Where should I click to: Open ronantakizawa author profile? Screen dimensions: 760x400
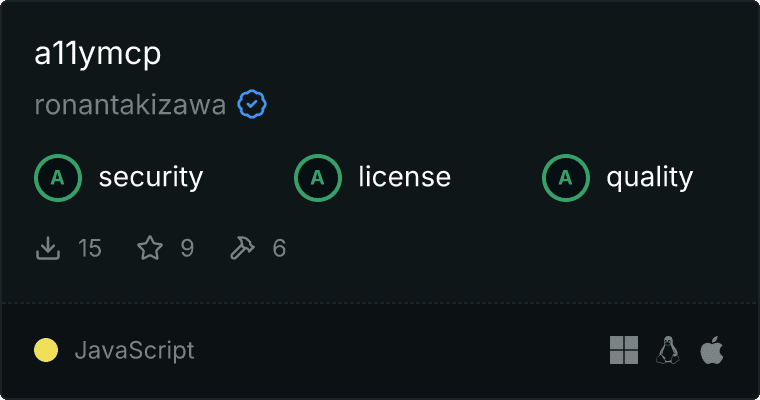(x=130, y=105)
